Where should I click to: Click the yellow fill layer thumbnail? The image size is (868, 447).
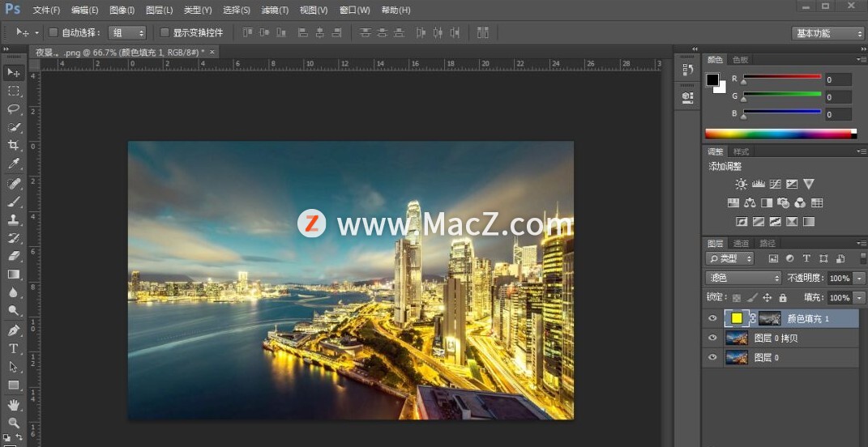coord(737,318)
